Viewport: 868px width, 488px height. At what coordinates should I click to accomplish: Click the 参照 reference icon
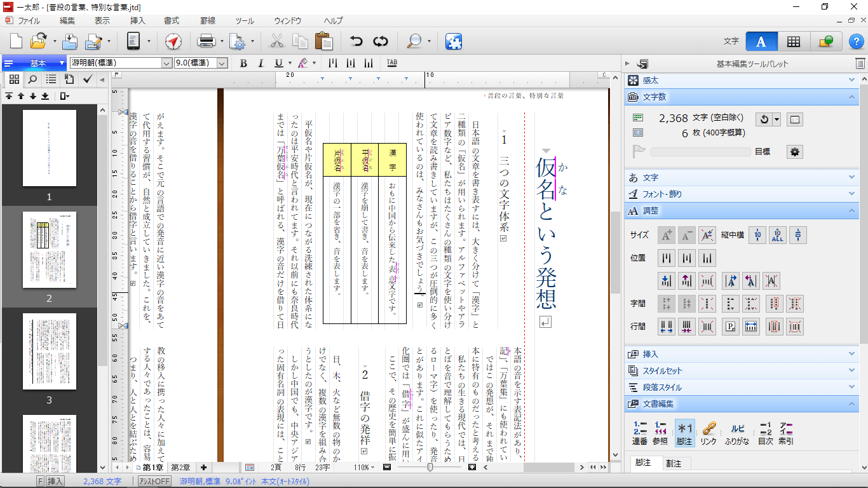tap(661, 432)
